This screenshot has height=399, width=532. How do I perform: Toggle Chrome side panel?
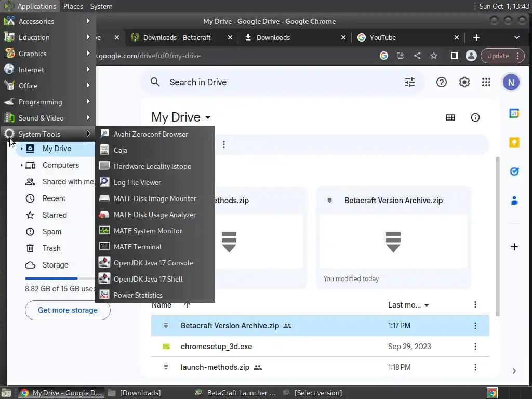point(454,56)
